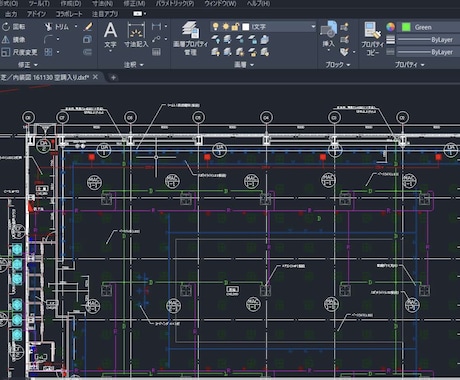Select the Scale (尺度変更) tool
The image size is (460, 380).
tap(19, 52)
